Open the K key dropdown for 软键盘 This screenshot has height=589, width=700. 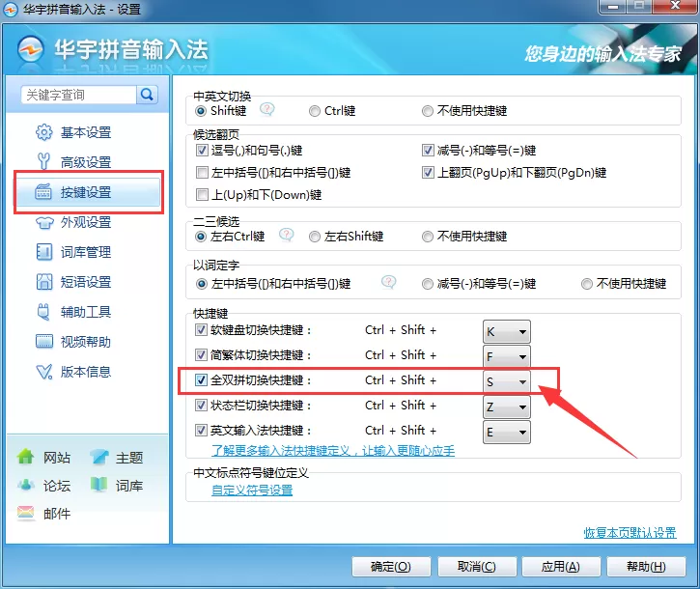[507, 331]
